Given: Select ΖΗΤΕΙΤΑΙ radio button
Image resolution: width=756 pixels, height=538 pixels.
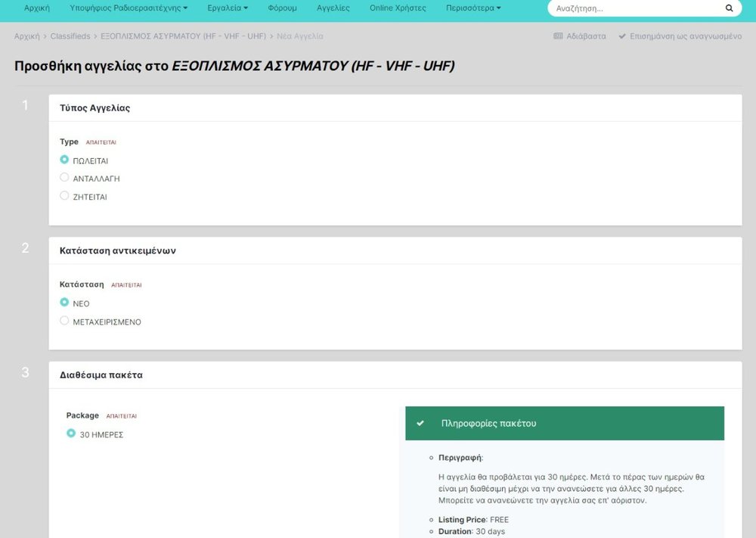Looking at the screenshot, I should 64,196.
